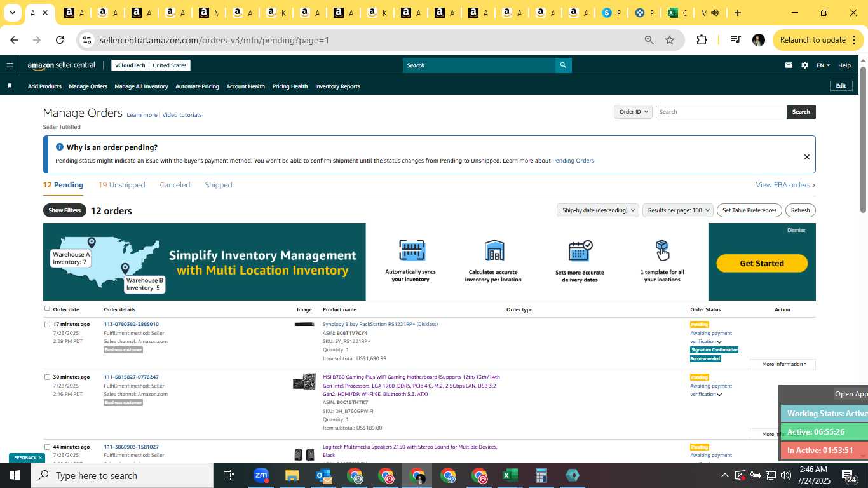Click the Relaunch to update button
Viewport: 868px width, 488px height.
tap(818, 40)
